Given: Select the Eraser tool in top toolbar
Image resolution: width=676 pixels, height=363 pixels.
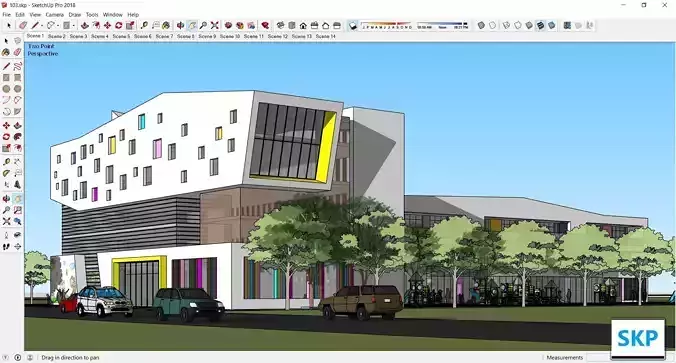Looking at the screenshot, I should (23, 25).
